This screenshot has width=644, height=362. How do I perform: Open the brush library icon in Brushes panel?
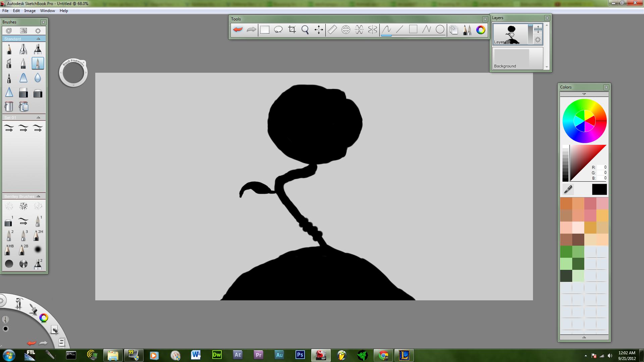(9, 31)
